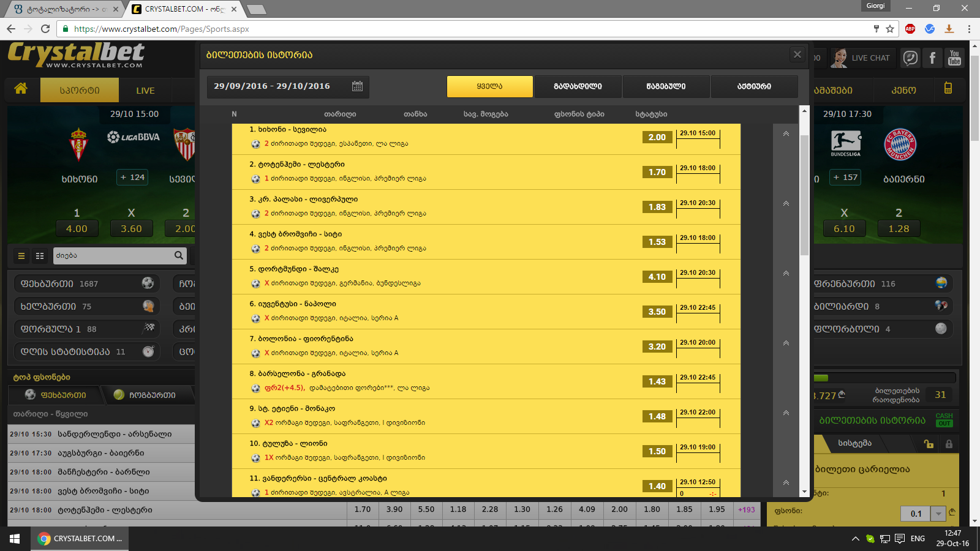Open the Adblock Plus extension icon
This screenshot has width=980, height=551.
[x=910, y=29]
